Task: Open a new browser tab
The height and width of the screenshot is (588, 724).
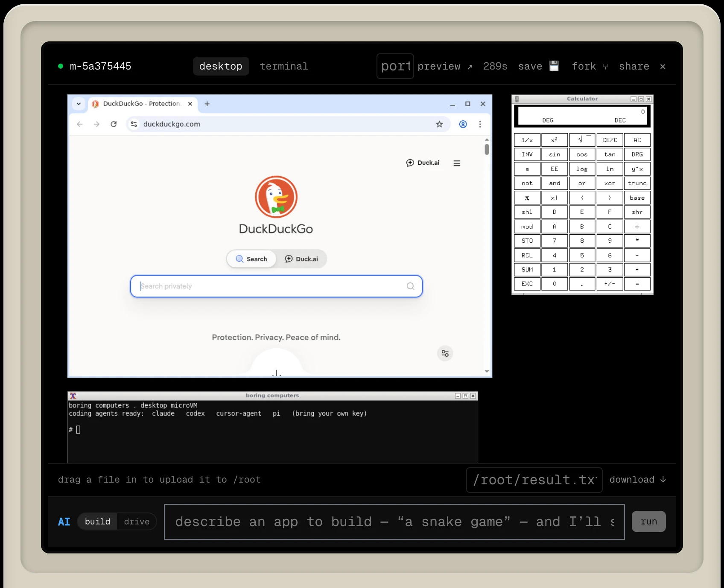Action: pos(207,104)
